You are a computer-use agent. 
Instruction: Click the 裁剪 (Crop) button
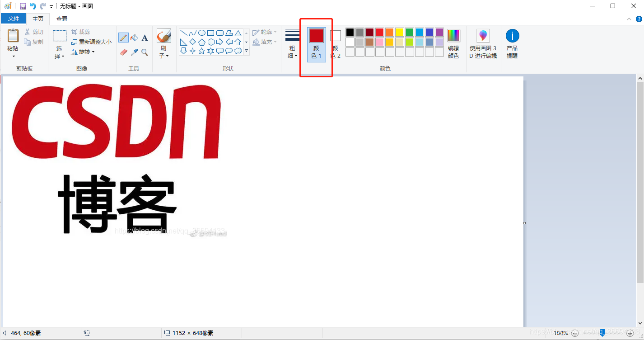pyautogui.click(x=81, y=32)
